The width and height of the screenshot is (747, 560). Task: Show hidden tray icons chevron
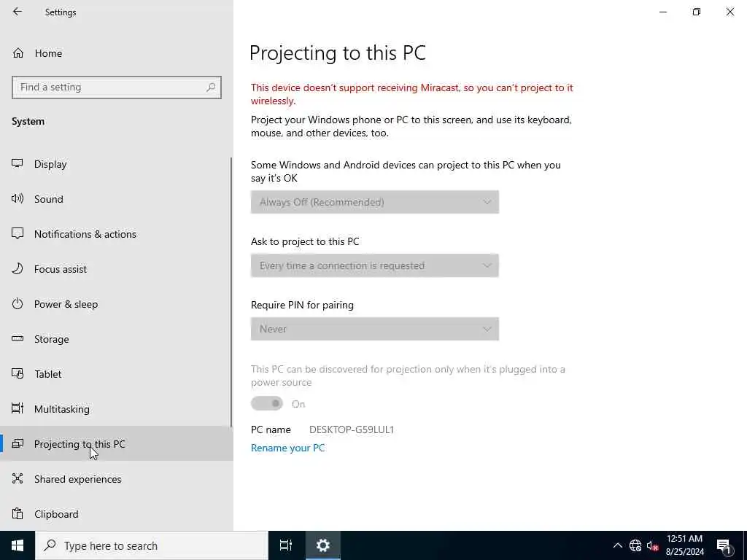click(x=617, y=545)
